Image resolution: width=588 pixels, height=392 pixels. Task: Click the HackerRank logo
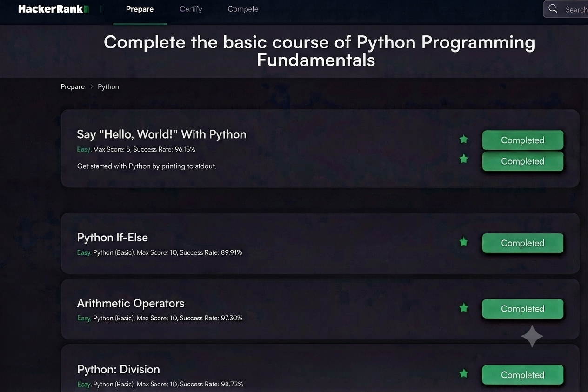(x=53, y=9)
